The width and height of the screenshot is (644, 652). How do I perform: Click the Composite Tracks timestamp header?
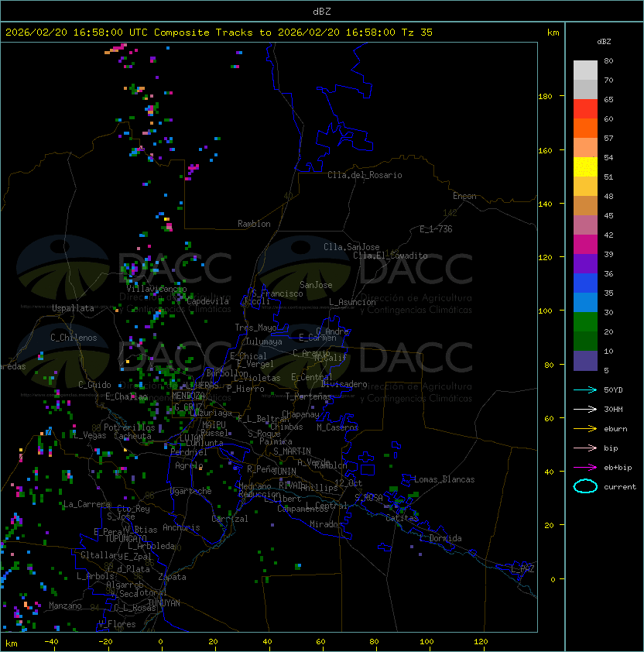pyautogui.click(x=219, y=33)
